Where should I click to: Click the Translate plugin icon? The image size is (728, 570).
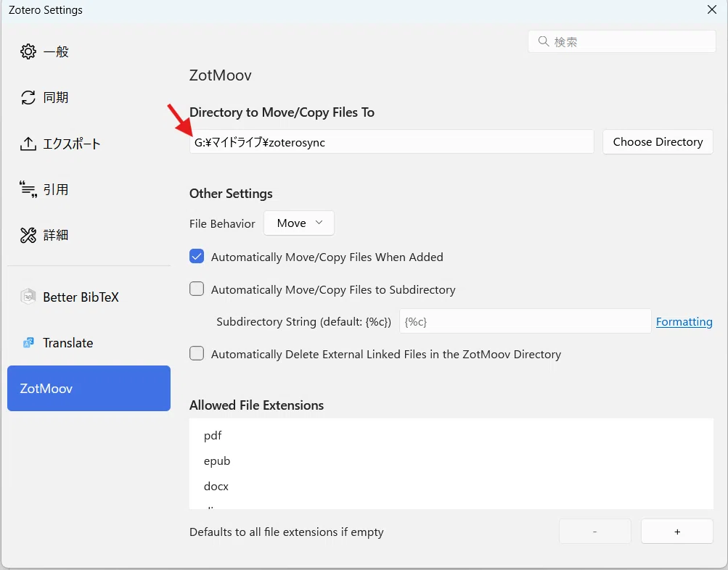pyautogui.click(x=28, y=343)
